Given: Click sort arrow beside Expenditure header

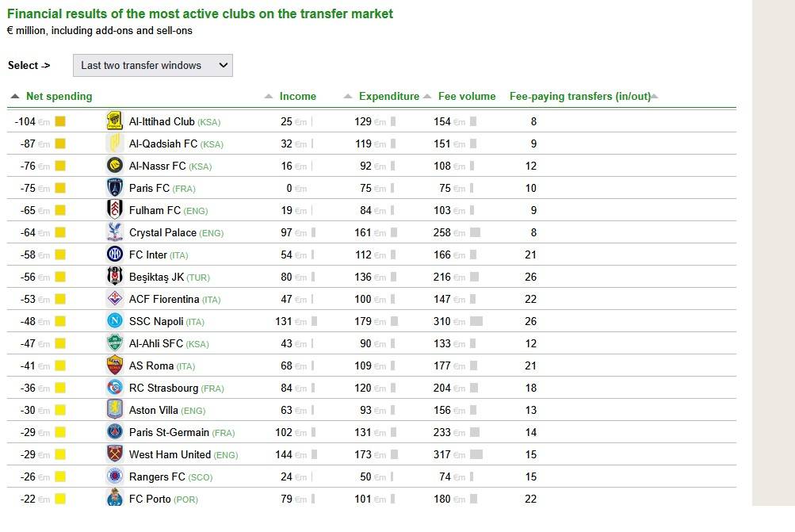Looking at the screenshot, I should (x=348, y=97).
